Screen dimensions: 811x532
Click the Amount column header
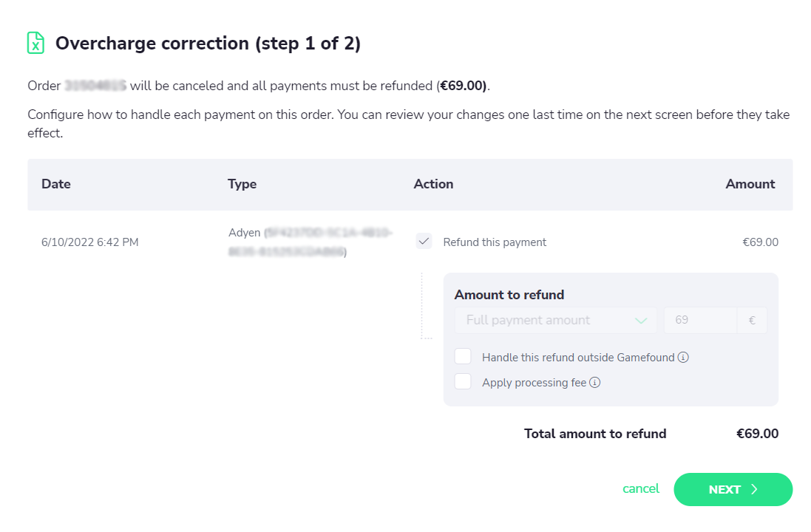(750, 184)
